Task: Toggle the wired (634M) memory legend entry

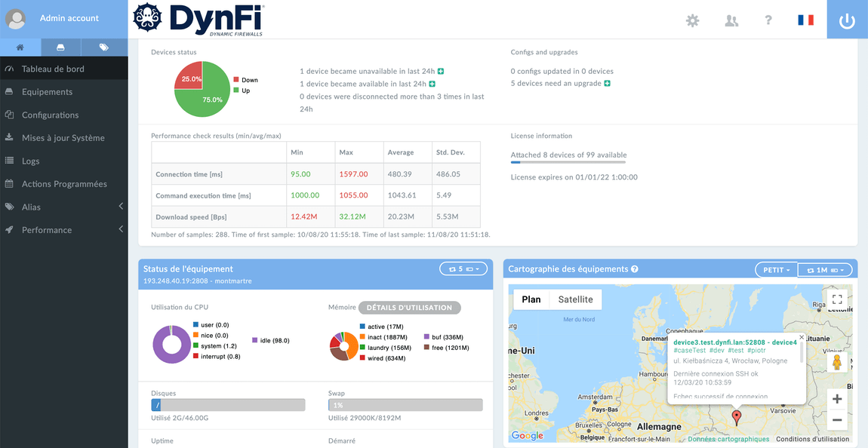Action: pos(383,357)
